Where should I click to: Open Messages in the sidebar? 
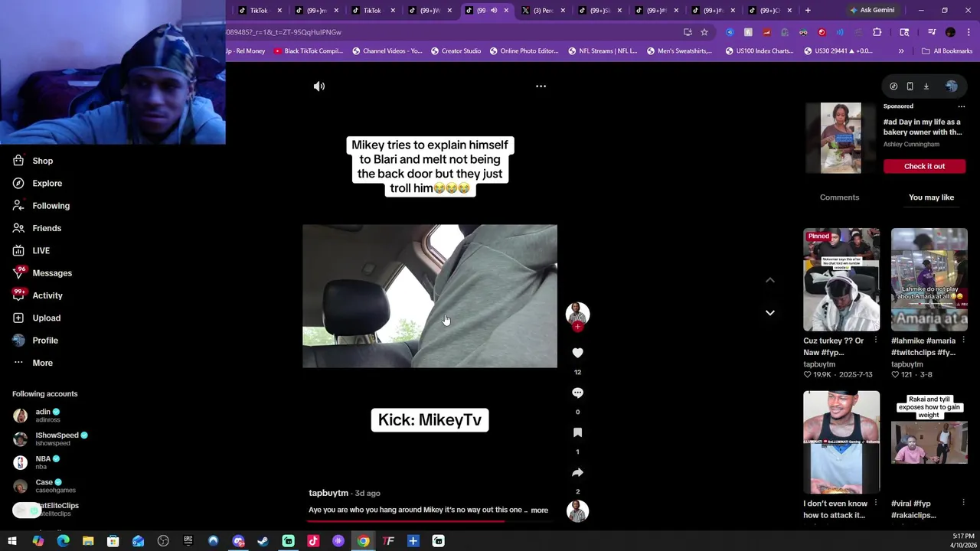(x=52, y=273)
